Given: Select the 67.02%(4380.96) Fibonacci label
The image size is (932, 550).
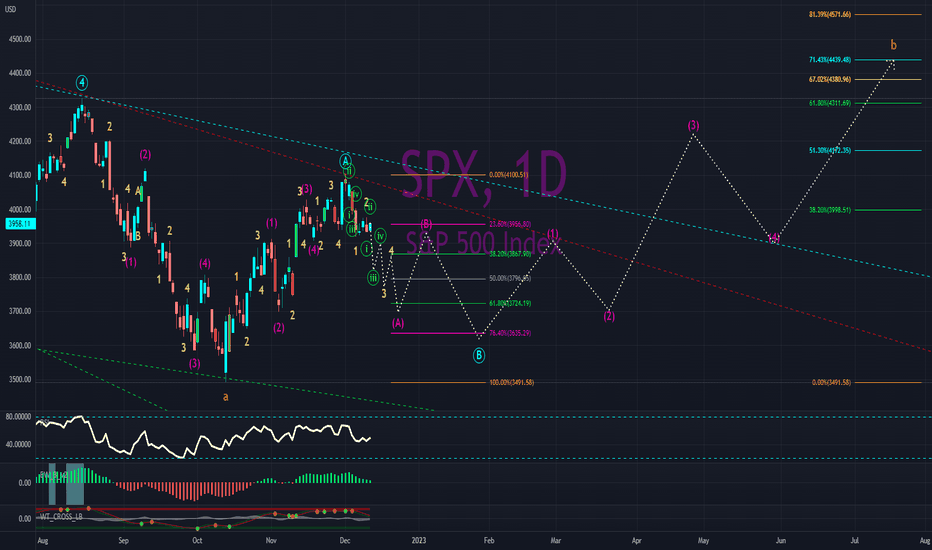Looking at the screenshot, I should coord(830,79).
